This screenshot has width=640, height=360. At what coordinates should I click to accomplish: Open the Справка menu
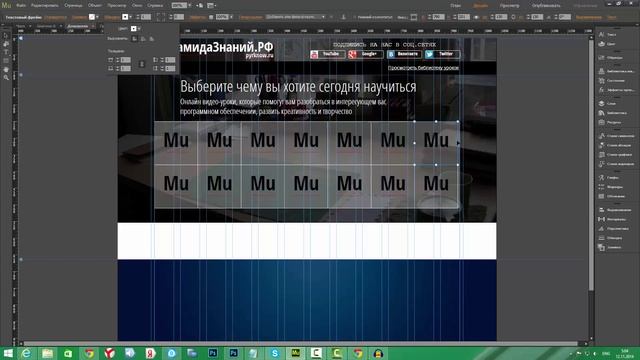click(155, 5)
